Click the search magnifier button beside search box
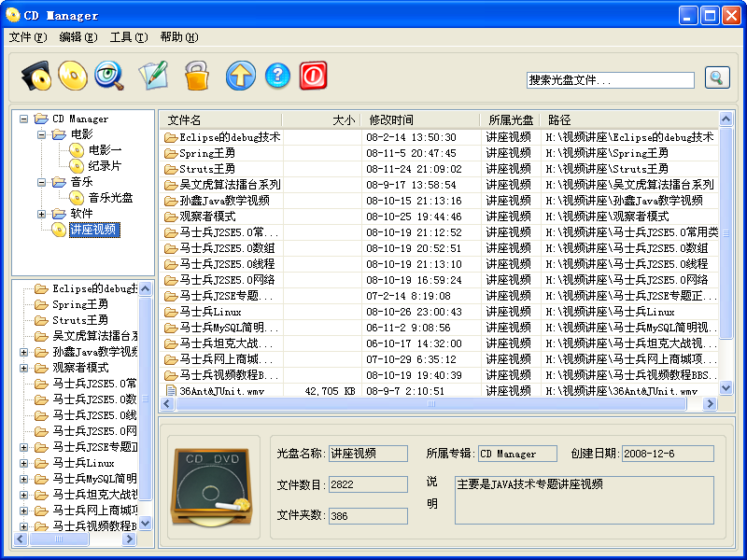The width and height of the screenshot is (747, 560). point(717,77)
